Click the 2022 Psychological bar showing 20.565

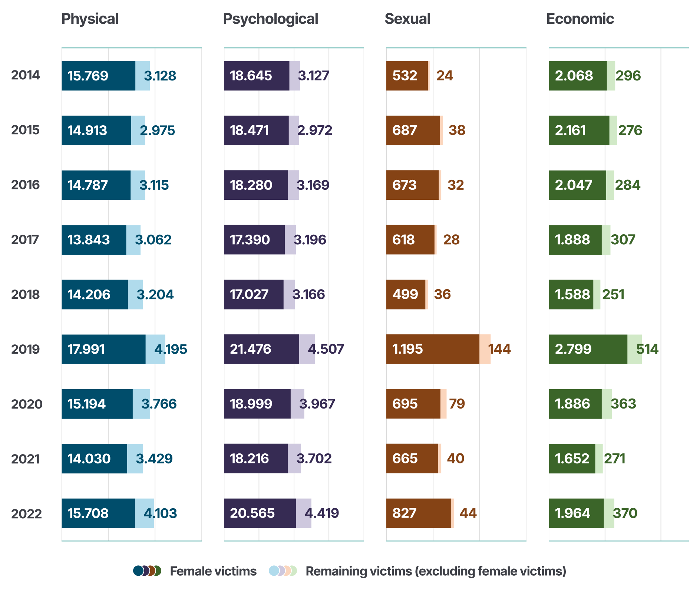pyautogui.click(x=260, y=513)
